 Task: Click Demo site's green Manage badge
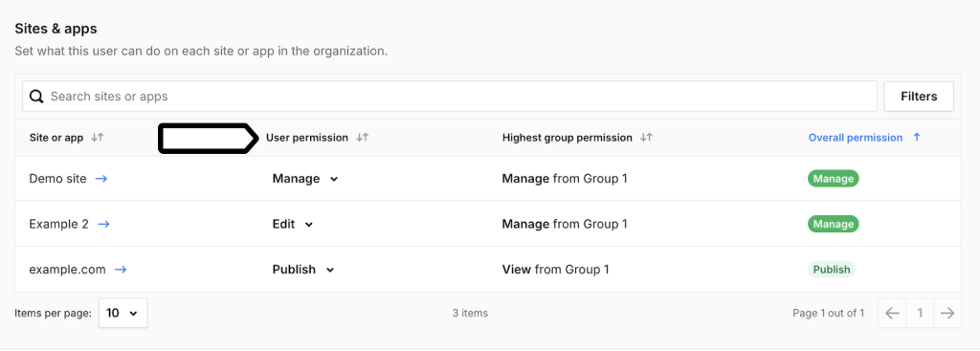[834, 179]
